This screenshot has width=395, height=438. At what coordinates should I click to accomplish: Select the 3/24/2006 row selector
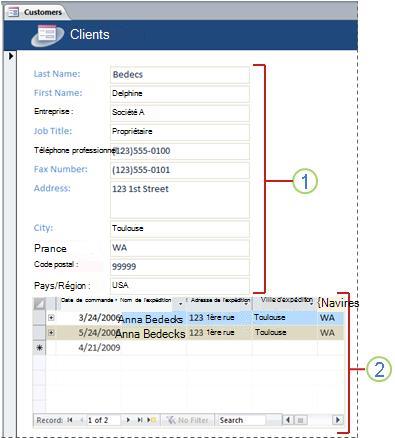coord(39,318)
